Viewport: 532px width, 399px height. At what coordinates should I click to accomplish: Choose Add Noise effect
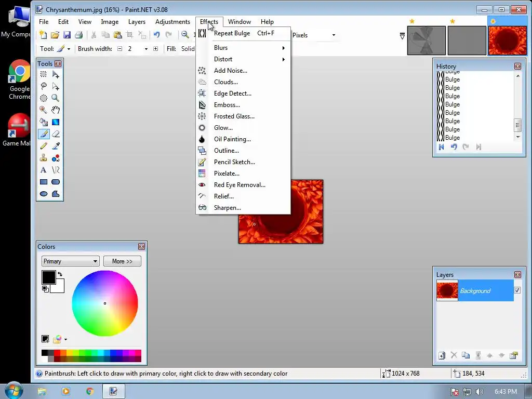243,71
